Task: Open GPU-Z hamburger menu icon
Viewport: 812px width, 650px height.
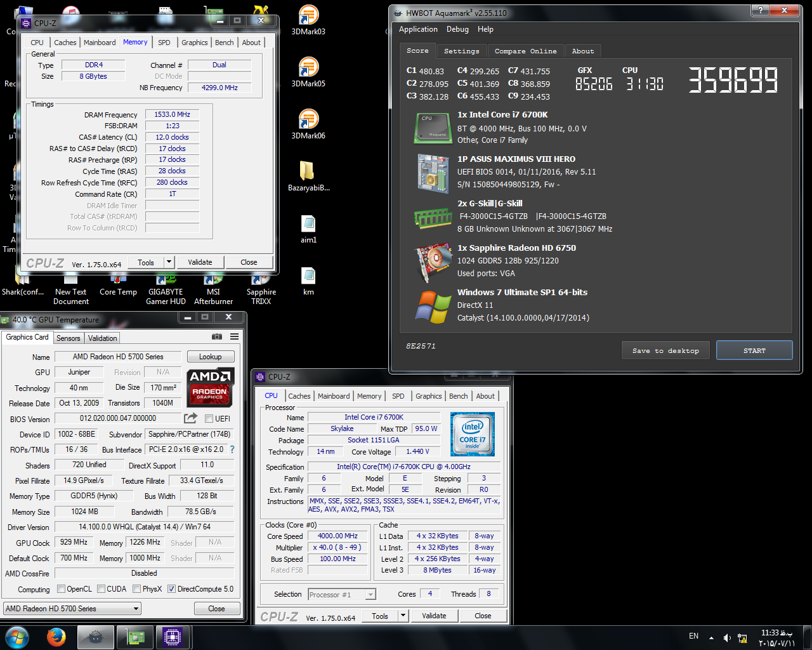Action: click(235, 336)
